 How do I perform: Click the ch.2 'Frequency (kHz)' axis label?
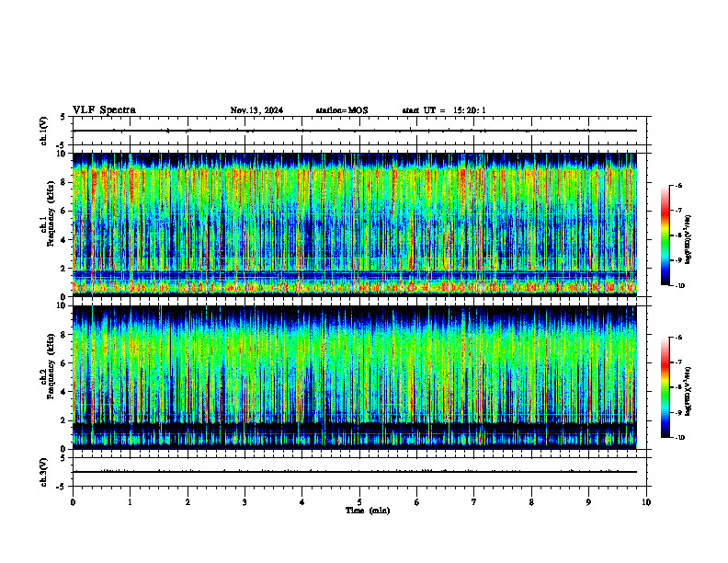pyautogui.click(x=51, y=366)
